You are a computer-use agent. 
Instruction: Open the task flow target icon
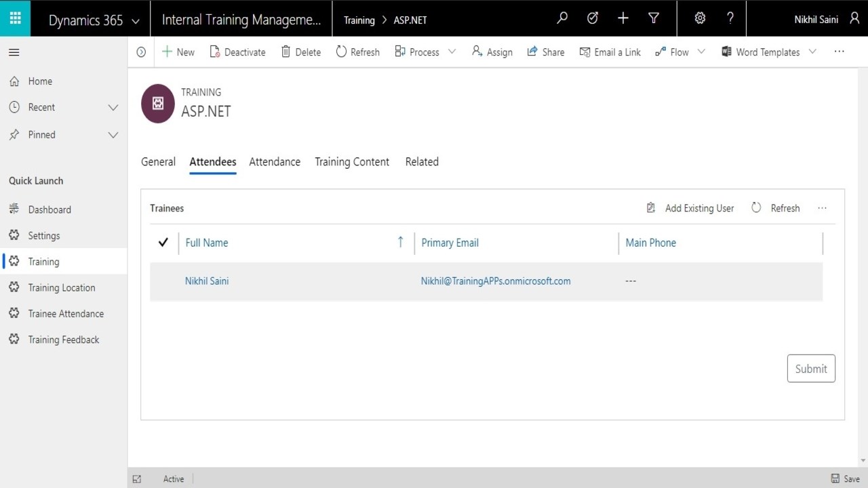click(593, 18)
